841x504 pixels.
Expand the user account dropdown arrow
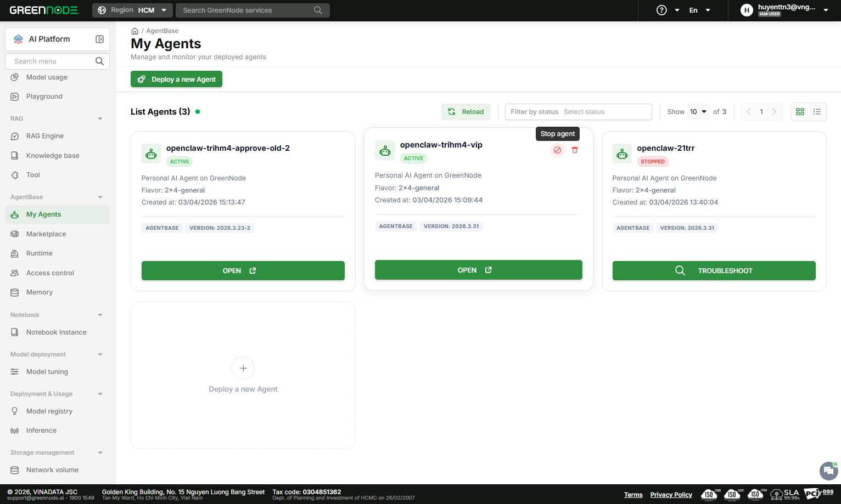click(x=826, y=10)
